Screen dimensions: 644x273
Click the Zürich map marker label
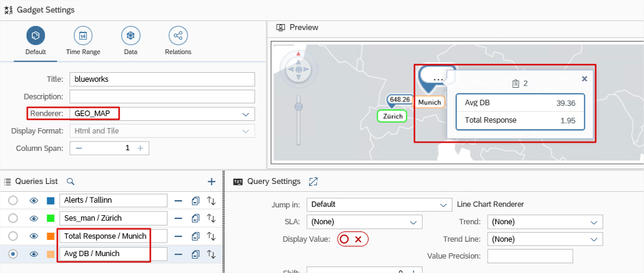pyautogui.click(x=391, y=116)
